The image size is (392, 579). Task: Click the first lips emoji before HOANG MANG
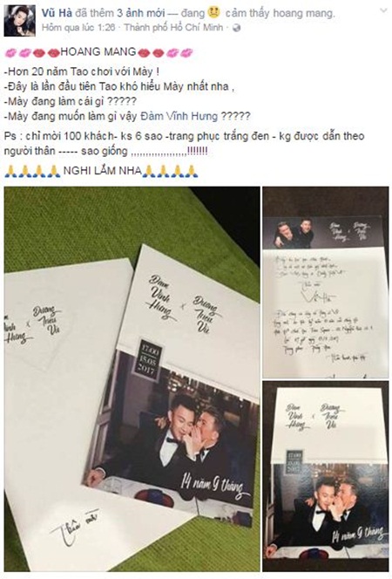pos(11,53)
